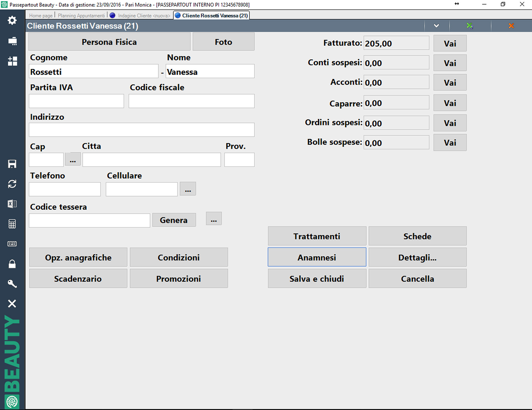Switch to Planning Appuntamenti tab
Screen dimensions: 532x410
pos(81,16)
